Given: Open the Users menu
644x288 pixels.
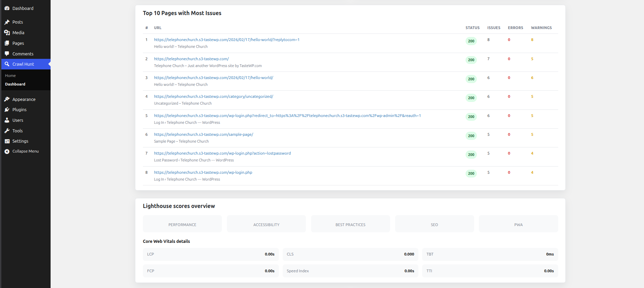Looking at the screenshot, I should pos(18,120).
